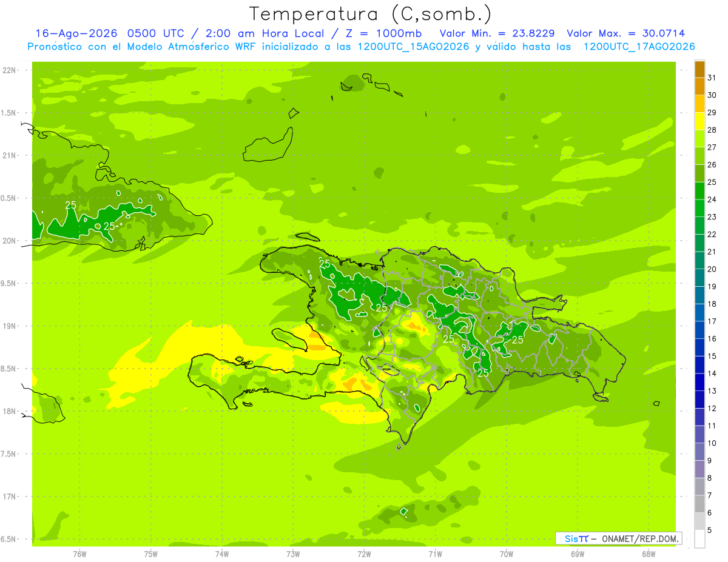This screenshot has width=728, height=562.
Task: Click the legend swatch between 30 and 31
Action: pyautogui.click(x=699, y=87)
